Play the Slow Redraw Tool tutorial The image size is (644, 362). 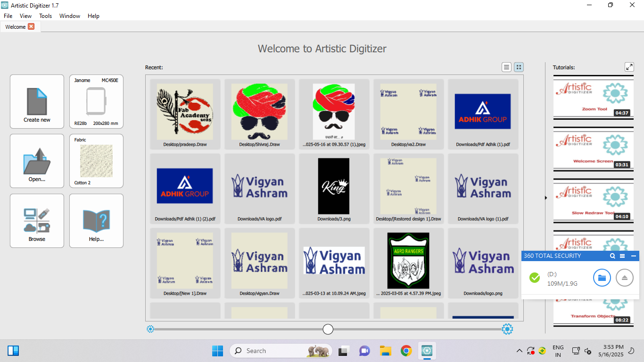[x=593, y=202]
